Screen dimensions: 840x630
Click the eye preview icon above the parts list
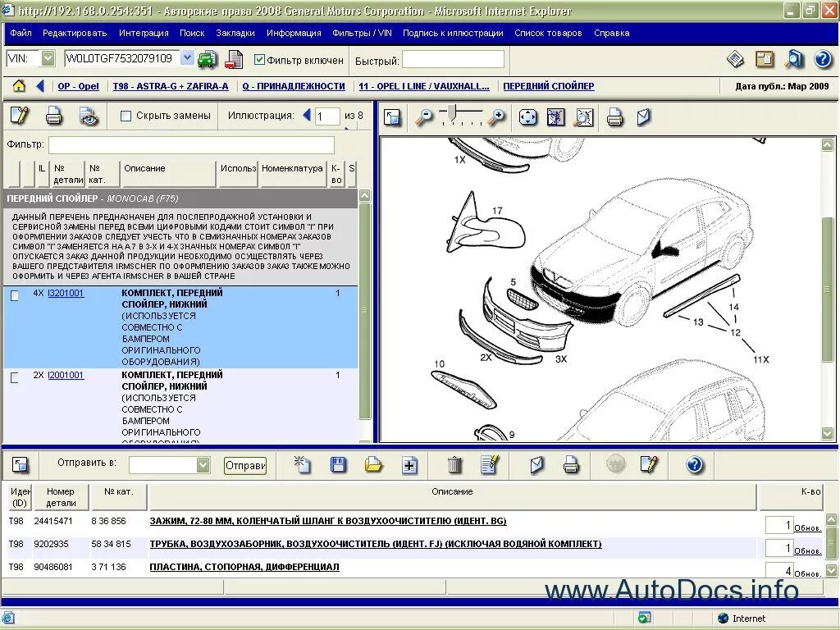(x=89, y=116)
